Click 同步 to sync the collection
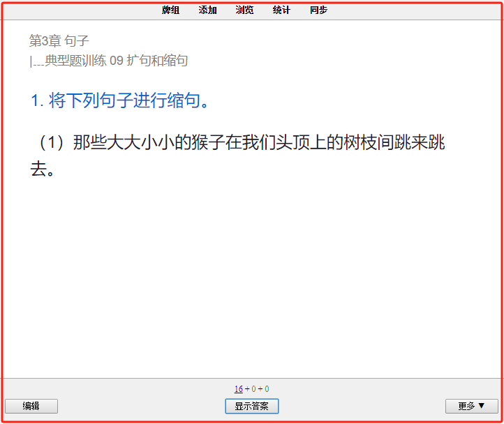The image size is (504, 424). point(318,10)
